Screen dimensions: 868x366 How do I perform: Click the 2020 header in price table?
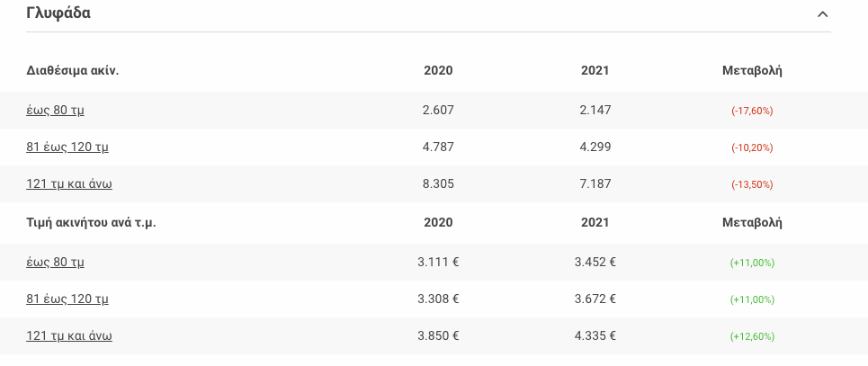coord(438,222)
